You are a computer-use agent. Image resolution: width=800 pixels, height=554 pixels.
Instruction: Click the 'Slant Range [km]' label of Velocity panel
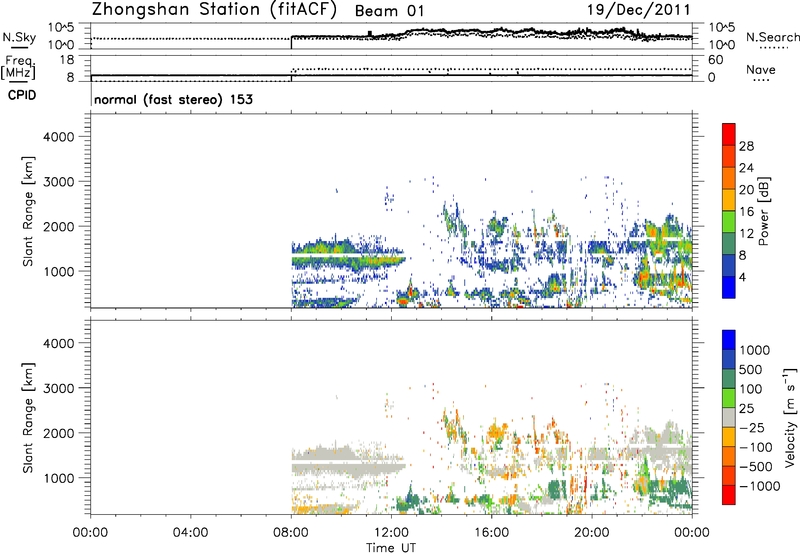[x=28, y=418]
